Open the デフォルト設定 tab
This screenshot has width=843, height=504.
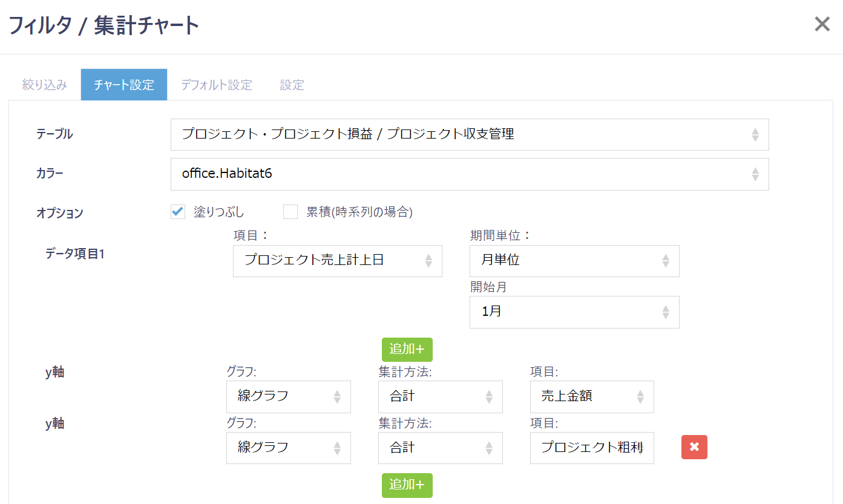click(x=216, y=85)
